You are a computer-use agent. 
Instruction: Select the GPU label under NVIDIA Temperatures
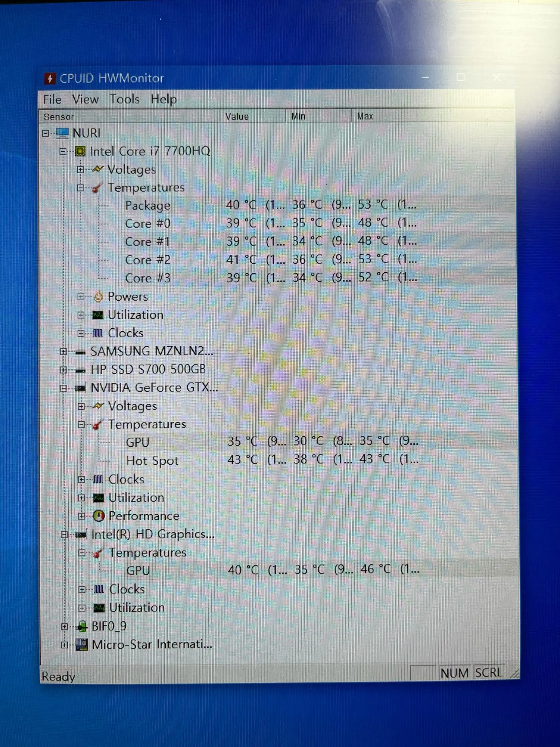pyautogui.click(x=138, y=443)
